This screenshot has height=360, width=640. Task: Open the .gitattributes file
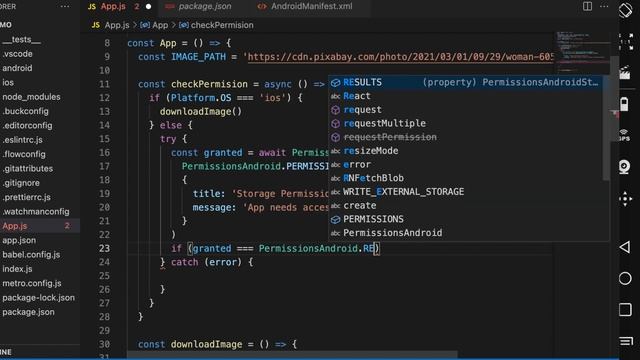tap(28, 169)
